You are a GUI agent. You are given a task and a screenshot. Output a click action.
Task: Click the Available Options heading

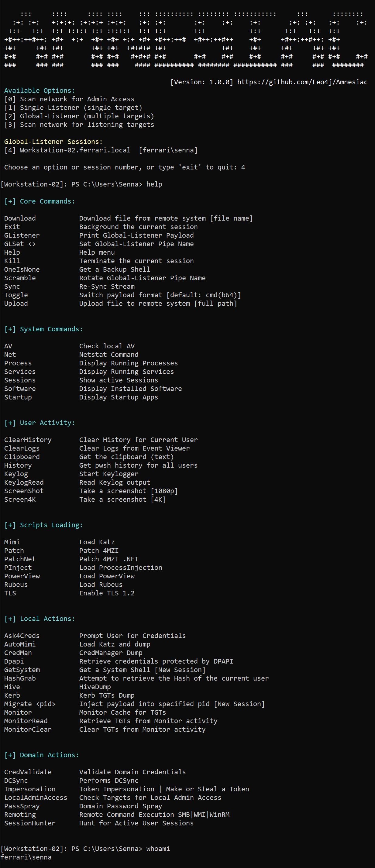click(40, 91)
